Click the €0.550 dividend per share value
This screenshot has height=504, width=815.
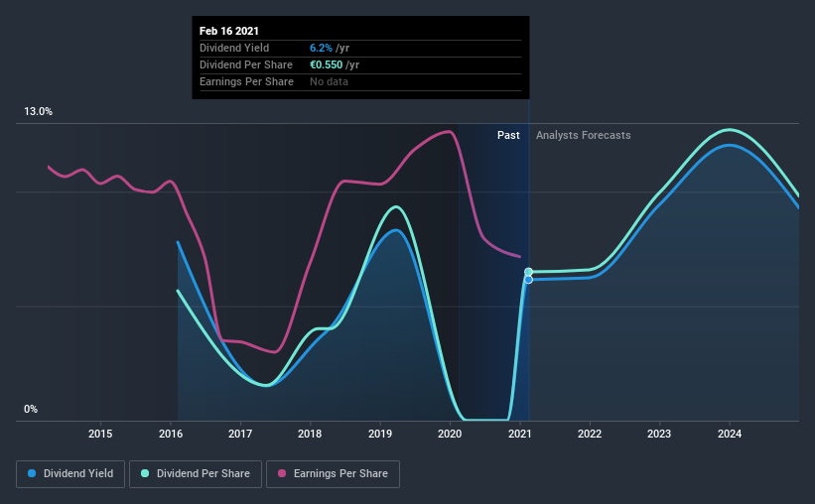326,64
